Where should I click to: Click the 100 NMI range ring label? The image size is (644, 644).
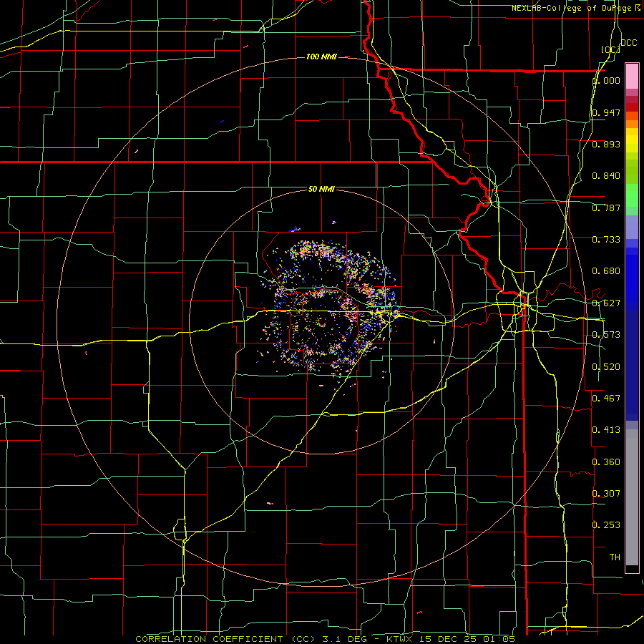coord(321,57)
